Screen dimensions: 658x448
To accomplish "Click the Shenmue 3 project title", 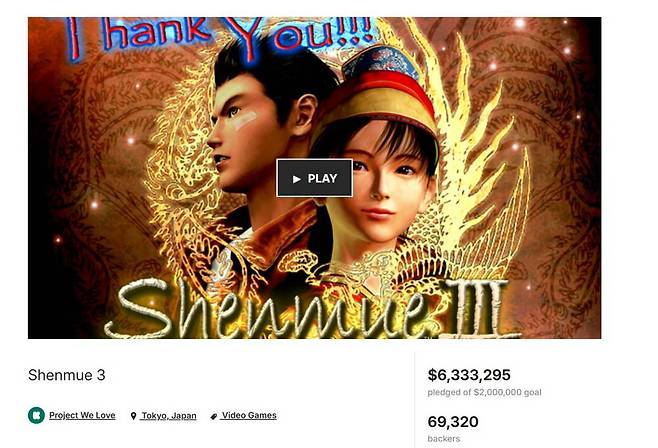I will pos(67,375).
